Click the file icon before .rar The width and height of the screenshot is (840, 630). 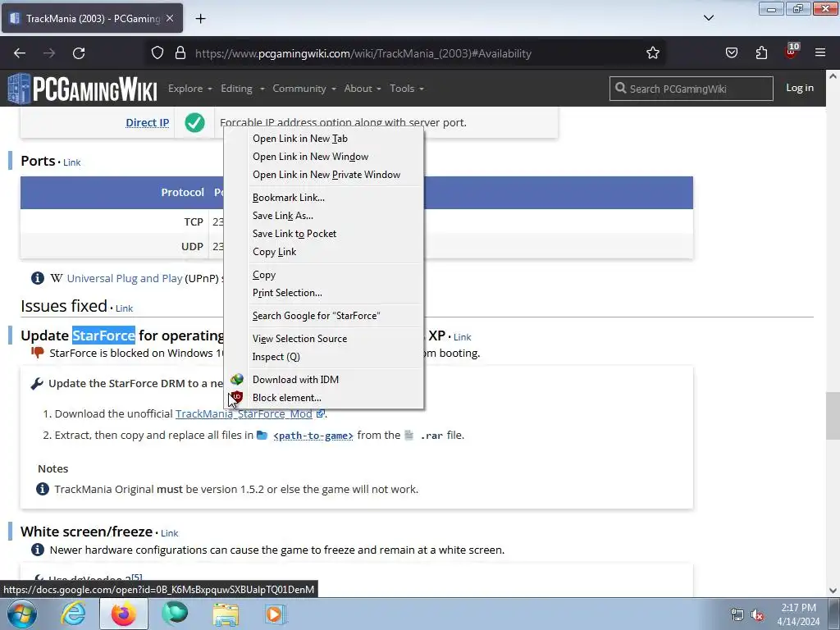tap(409, 435)
